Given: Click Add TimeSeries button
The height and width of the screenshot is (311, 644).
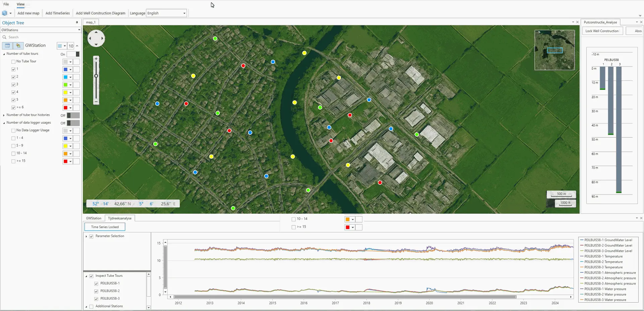Looking at the screenshot, I should (x=58, y=13).
